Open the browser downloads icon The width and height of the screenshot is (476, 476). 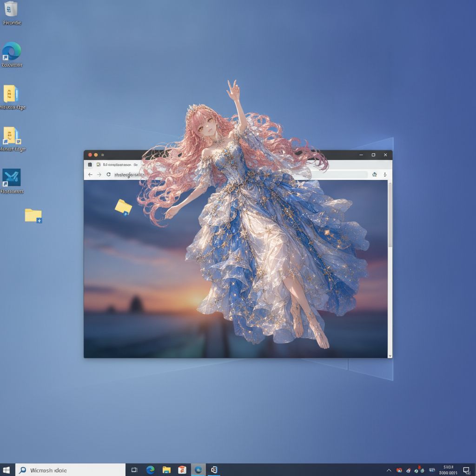pos(385,175)
